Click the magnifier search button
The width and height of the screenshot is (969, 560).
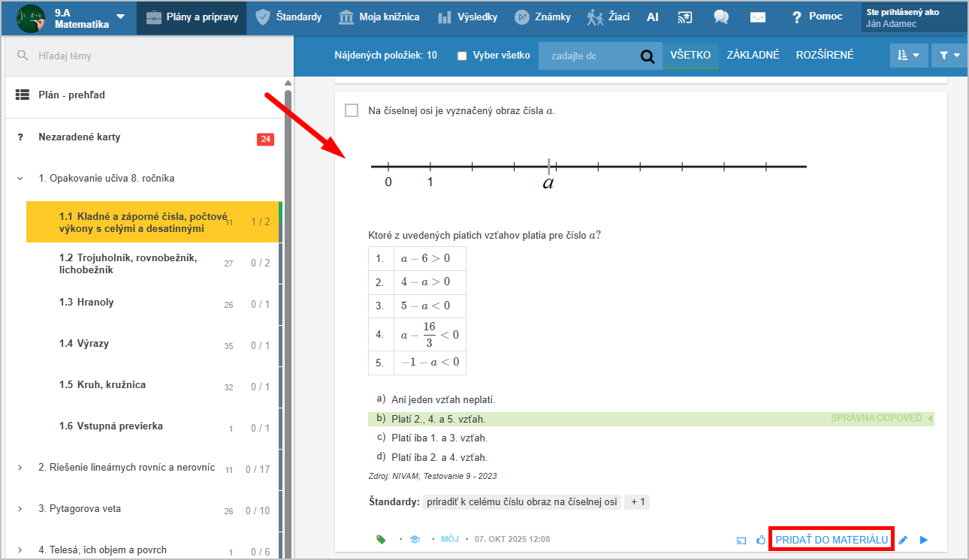pos(647,56)
